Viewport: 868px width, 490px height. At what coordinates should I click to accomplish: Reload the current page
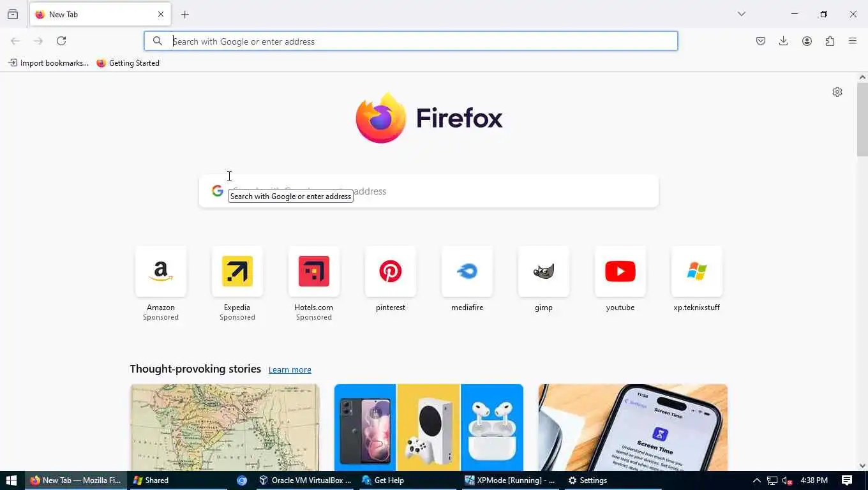[x=61, y=41]
